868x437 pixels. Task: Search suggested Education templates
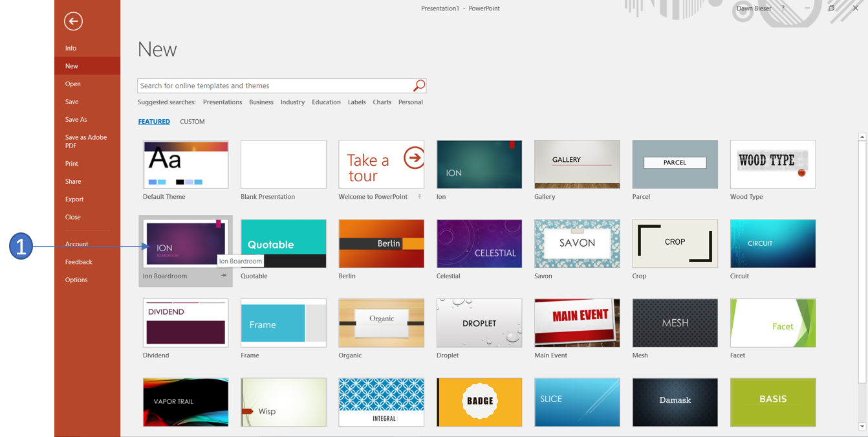click(x=326, y=102)
